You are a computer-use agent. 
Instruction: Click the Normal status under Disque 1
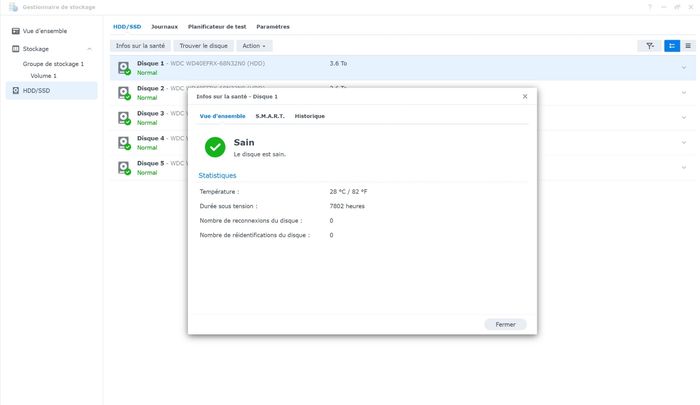pyautogui.click(x=147, y=73)
